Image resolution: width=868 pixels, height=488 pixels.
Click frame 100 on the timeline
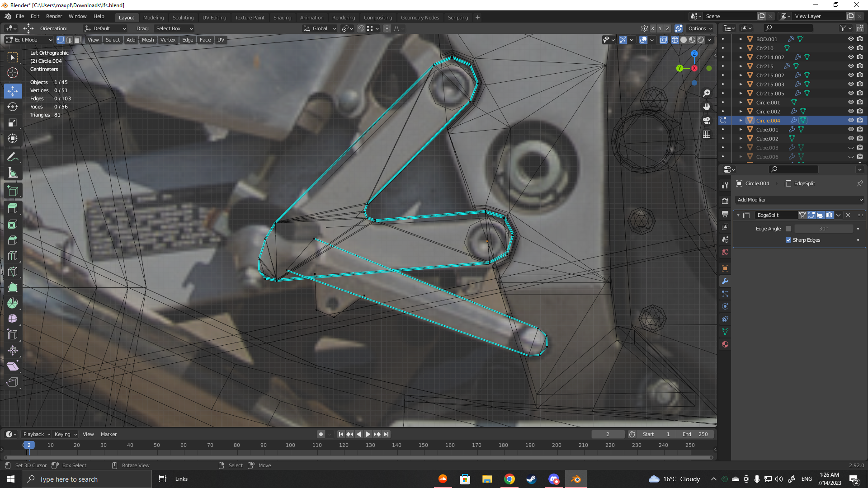click(x=290, y=445)
